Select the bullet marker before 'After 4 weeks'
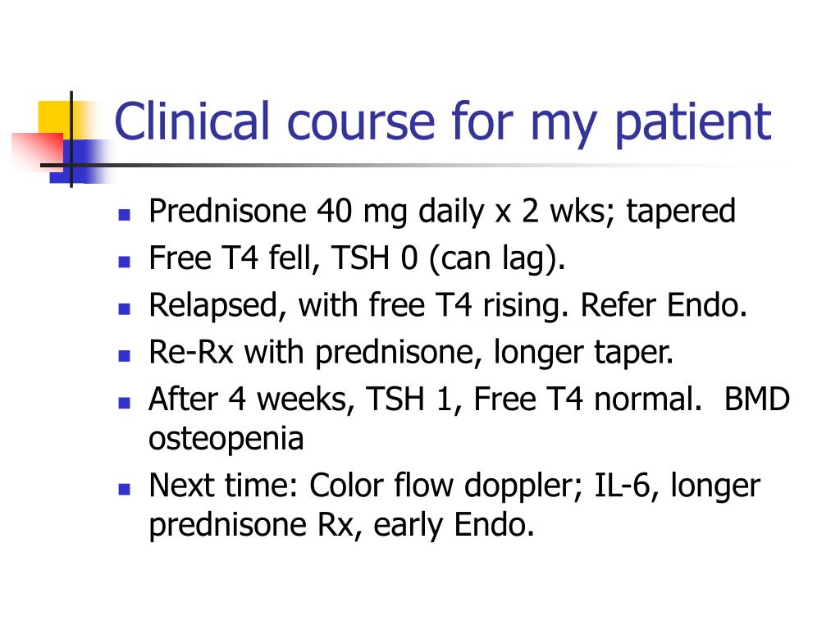840x630 pixels. (x=125, y=403)
